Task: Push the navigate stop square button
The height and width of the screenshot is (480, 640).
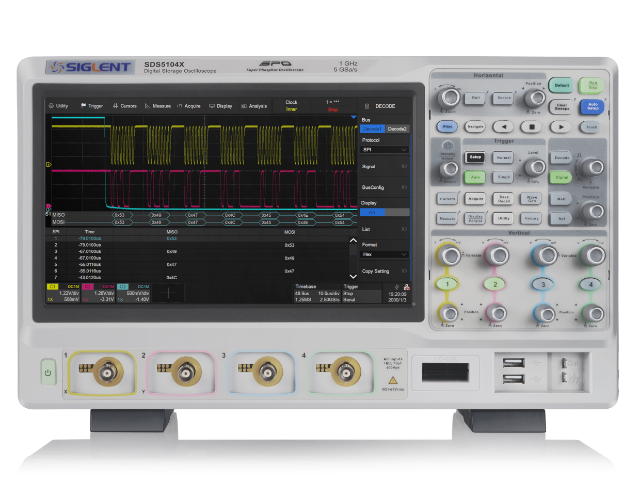Action: click(531, 127)
